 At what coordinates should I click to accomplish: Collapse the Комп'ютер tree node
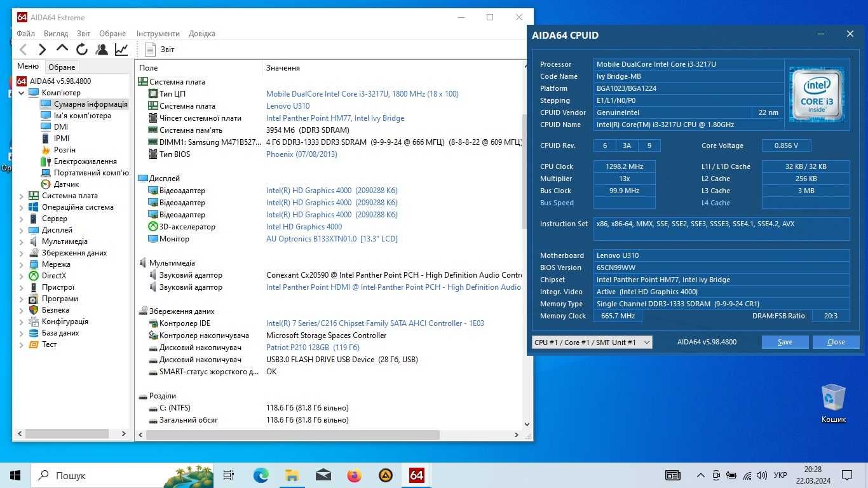(x=21, y=93)
